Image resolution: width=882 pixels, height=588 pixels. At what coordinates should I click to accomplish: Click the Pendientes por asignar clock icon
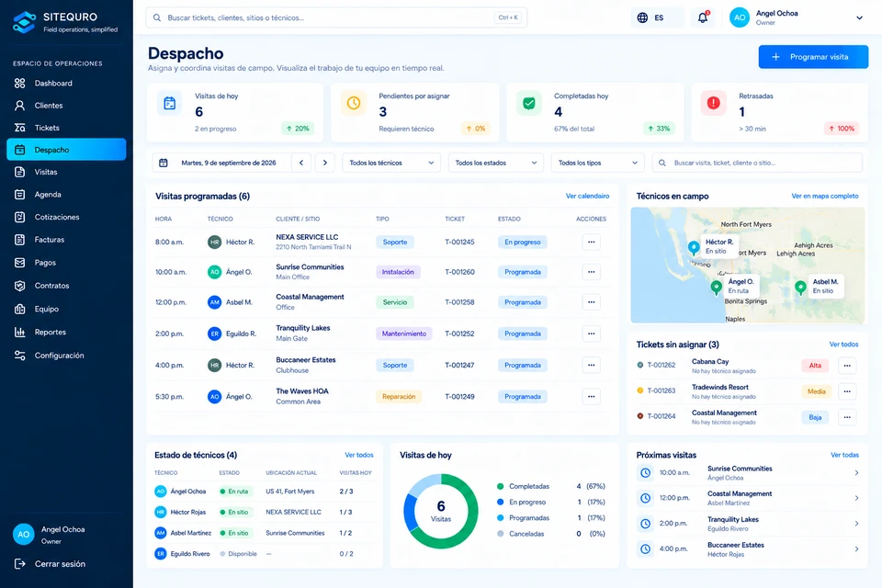coord(353,104)
